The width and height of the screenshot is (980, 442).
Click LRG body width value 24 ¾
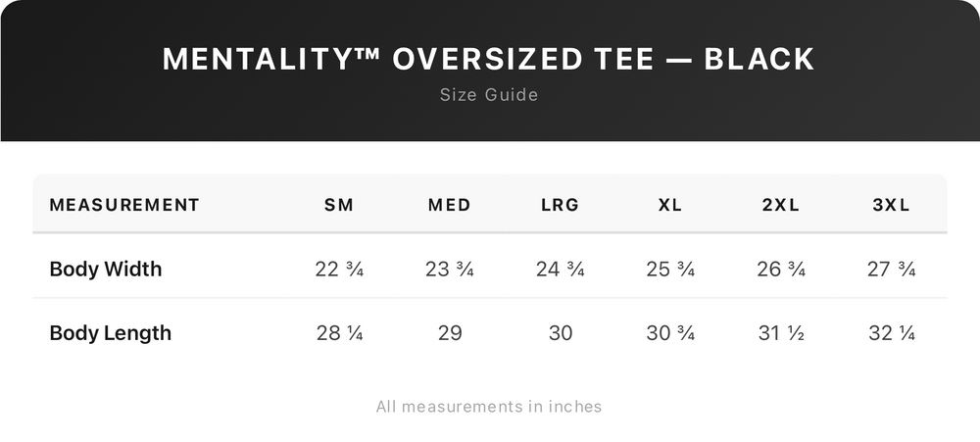(561, 269)
